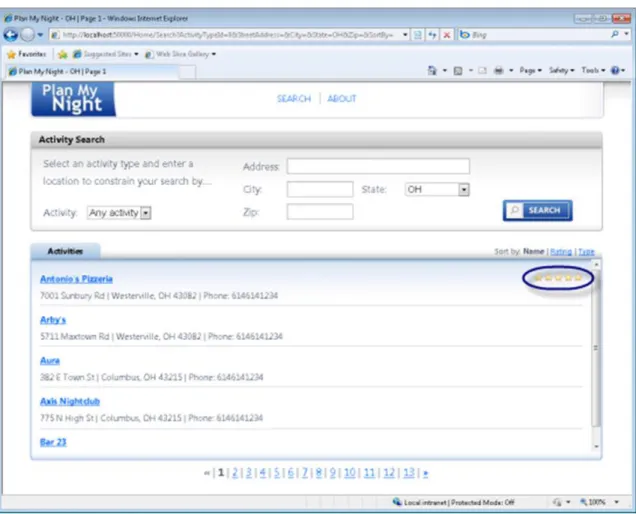The height and width of the screenshot is (514, 636).
Task: Click the City input field
Action: point(320,189)
